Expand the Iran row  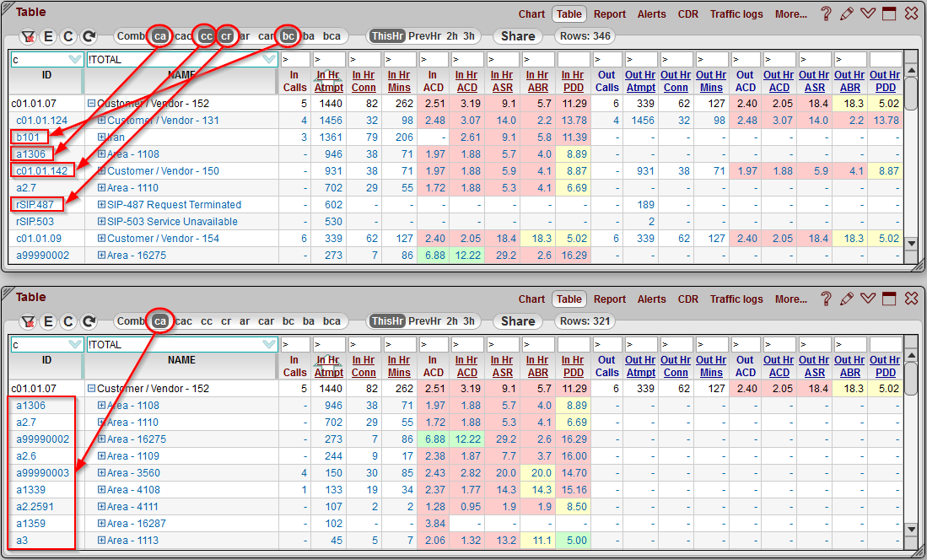click(x=102, y=137)
